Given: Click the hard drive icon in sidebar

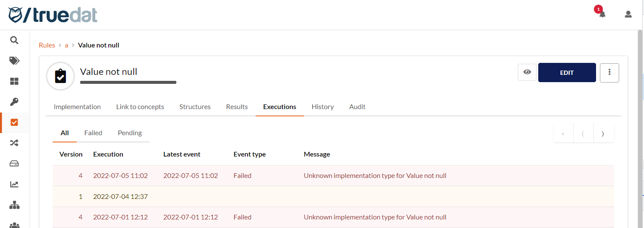Looking at the screenshot, I should [14, 163].
